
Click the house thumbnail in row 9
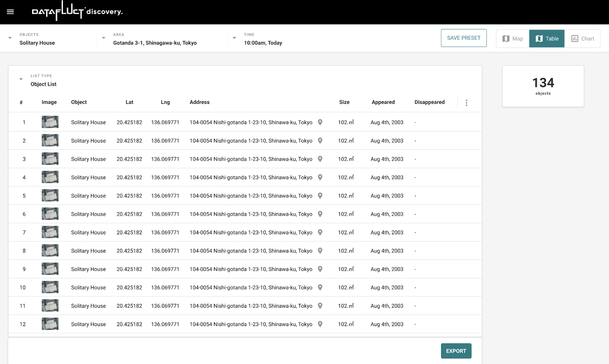click(x=50, y=269)
